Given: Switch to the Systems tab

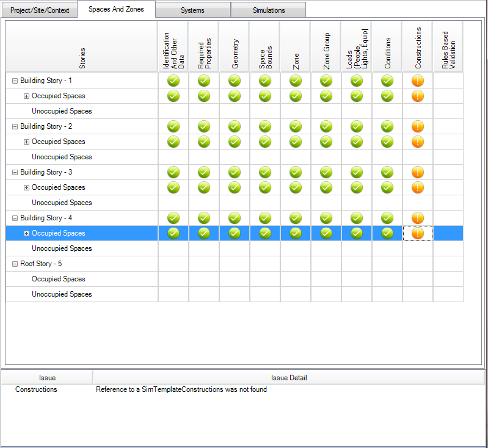Looking at the screenshot, I should point(192,10).
